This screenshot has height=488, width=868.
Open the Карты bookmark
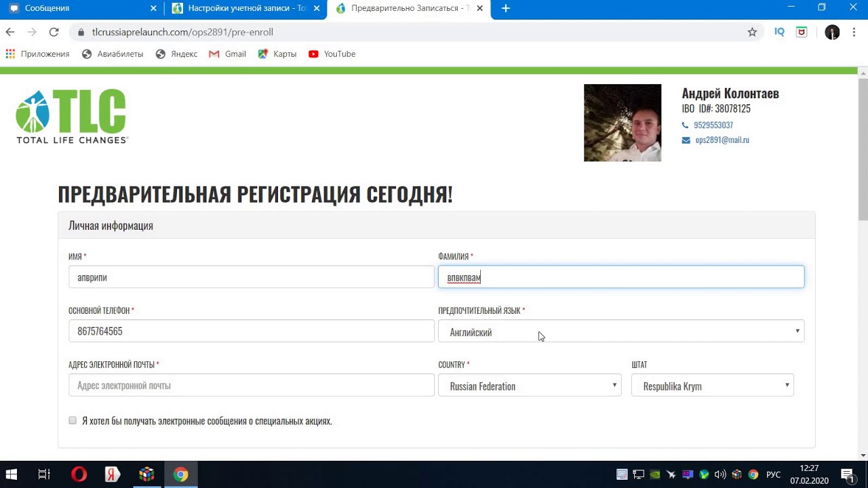(x=277, y=54)
